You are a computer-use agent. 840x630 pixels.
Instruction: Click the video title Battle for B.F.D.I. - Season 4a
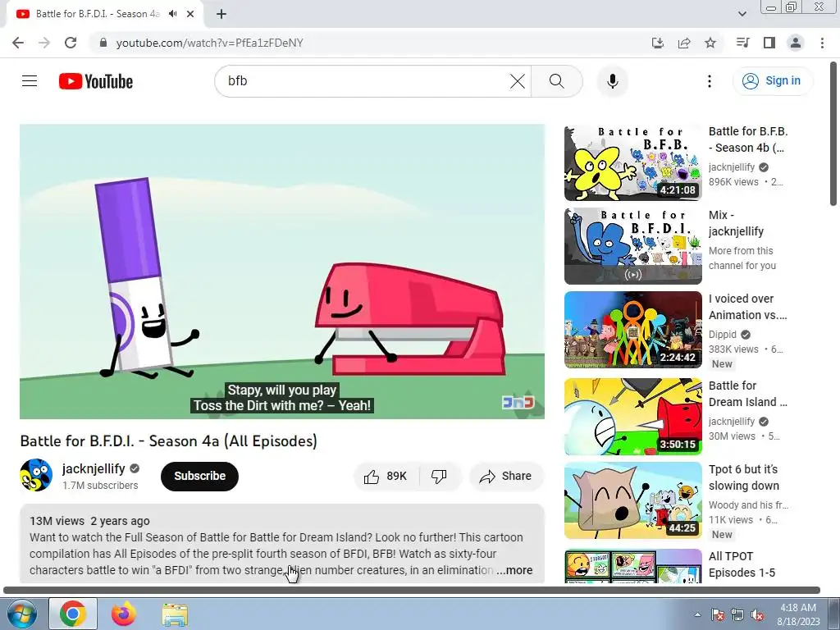(169, 441)
